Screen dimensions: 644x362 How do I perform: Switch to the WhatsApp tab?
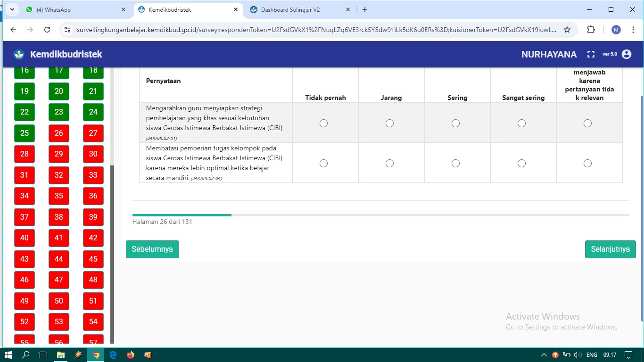click(71, 9)
